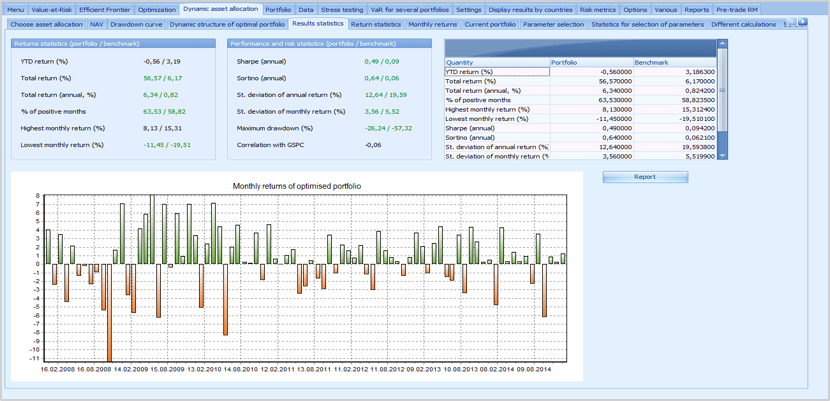Click the Quantity column header

tap(497, 62)
